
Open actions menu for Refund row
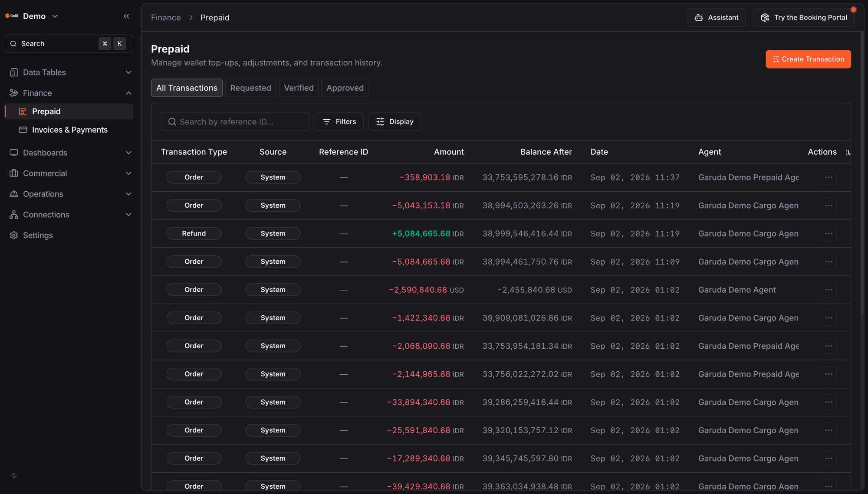829,233
